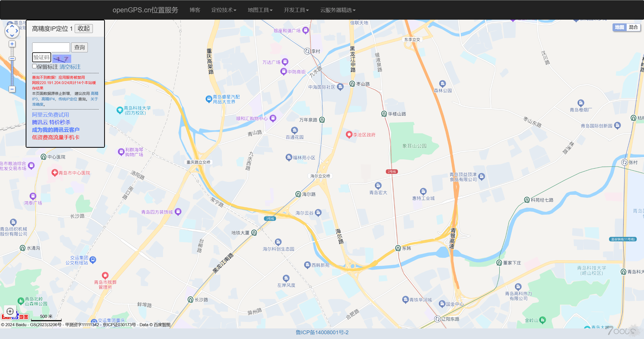
Task: Open the 传统IP定位 link
Action: (x=68, y=99)
